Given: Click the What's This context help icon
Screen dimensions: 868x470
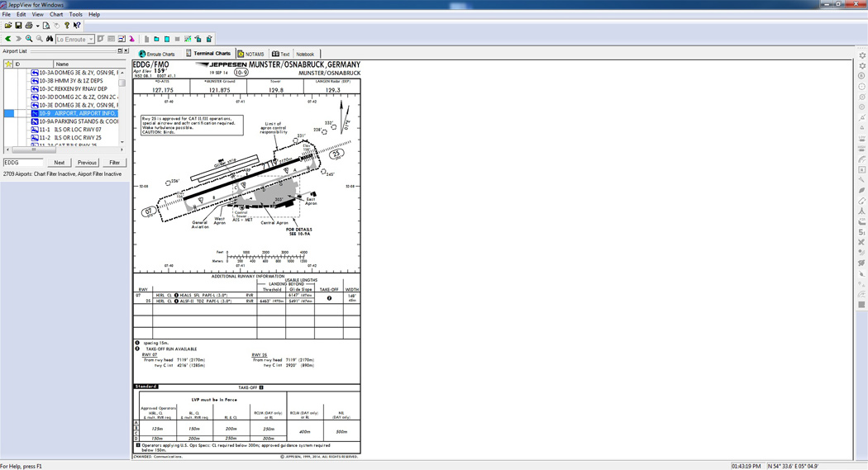Looking at the screenshot, I should click(77, 26).
